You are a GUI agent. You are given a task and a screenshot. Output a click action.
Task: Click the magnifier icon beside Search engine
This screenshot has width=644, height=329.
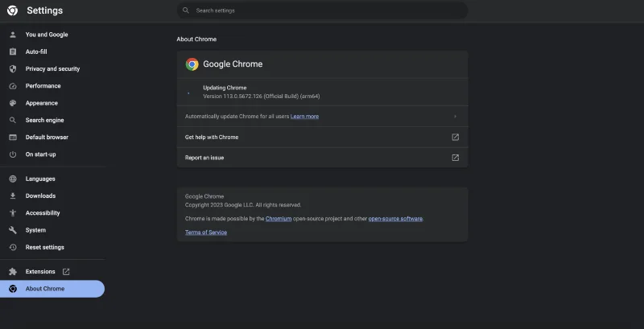[13, 120]
